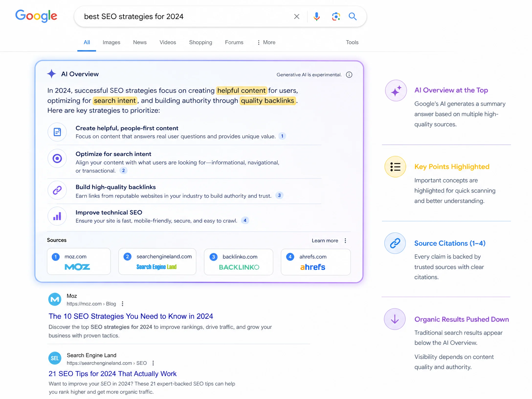This screenshot has height=399, width=532.
Task: Click the backlinks chain-link icon in AI Overview
Action: pos(57,190)
